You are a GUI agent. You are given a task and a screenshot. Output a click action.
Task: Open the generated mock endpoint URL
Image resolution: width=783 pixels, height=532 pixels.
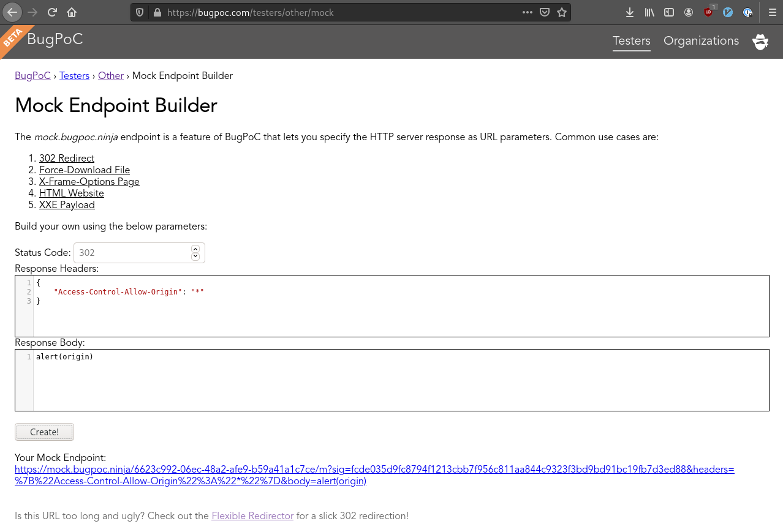coord(374,475)
